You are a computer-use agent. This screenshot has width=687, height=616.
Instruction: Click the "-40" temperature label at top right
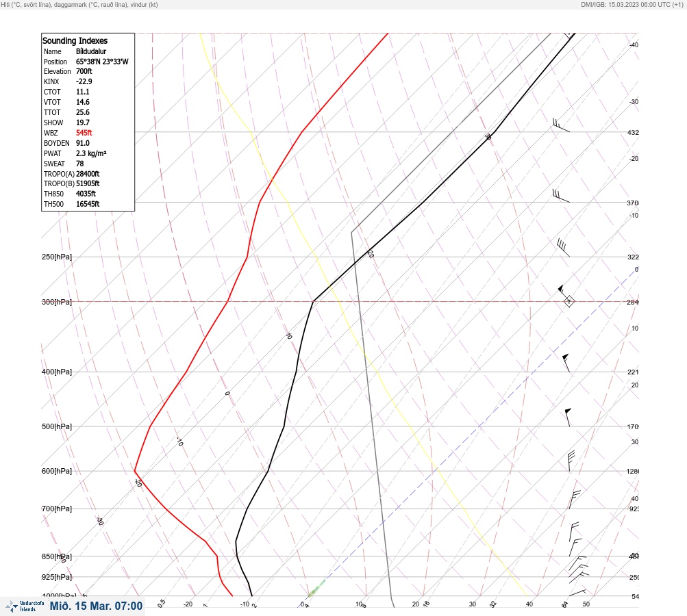[634, 44]
